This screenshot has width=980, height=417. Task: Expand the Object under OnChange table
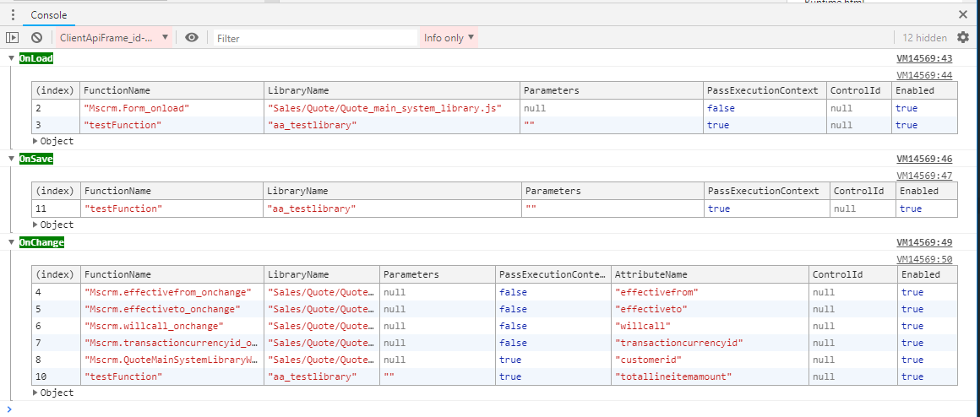point(53,393)
